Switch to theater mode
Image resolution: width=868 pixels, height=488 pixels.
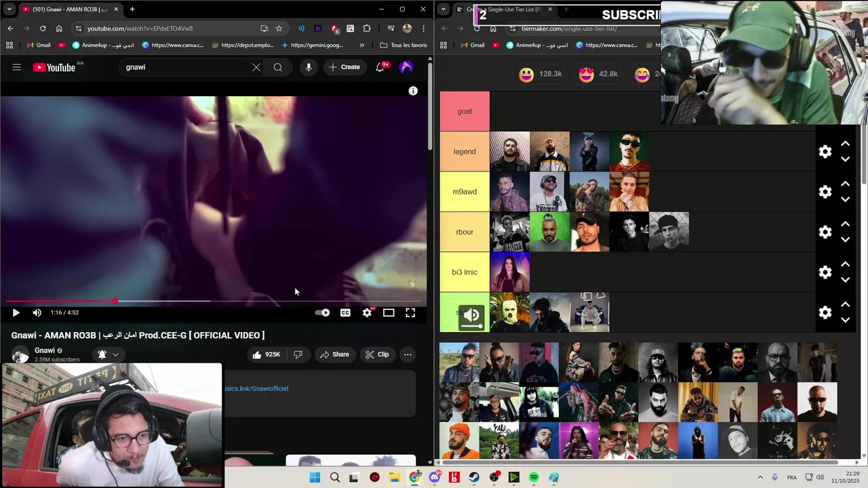(x=389, y=312)
